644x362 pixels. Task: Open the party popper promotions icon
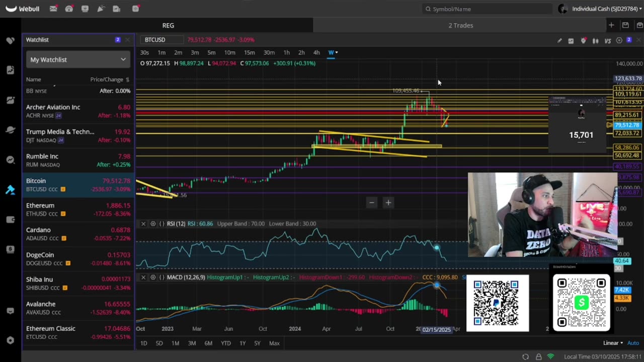(101, 9)
